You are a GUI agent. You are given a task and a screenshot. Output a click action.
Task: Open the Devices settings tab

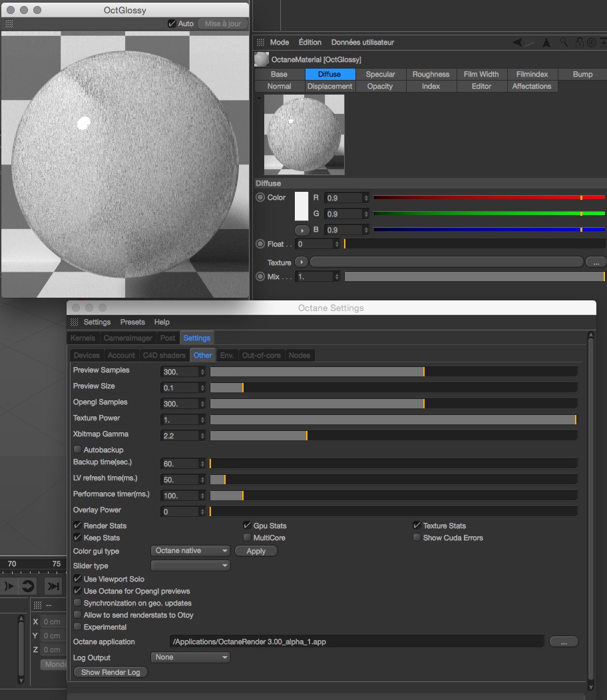pyautogui.click(x=87, y=356)
